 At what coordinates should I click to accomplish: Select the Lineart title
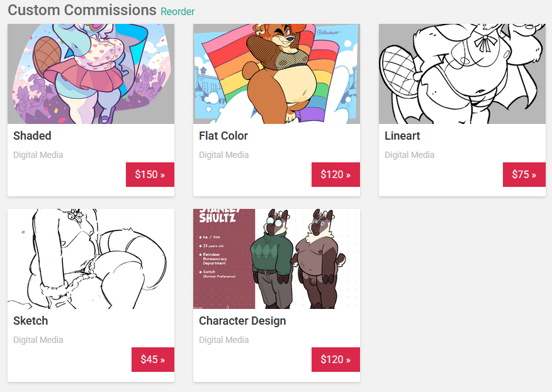[402, 136]
